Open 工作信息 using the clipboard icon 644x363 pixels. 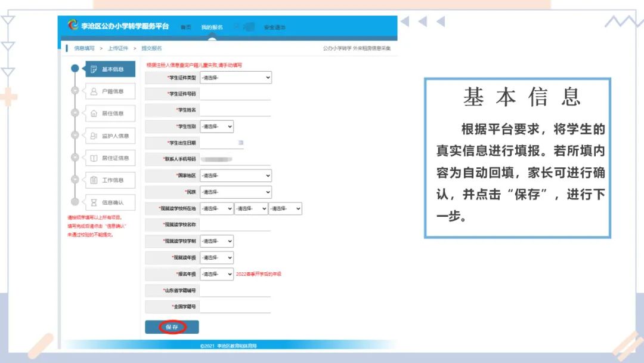(x=93, y=179)
